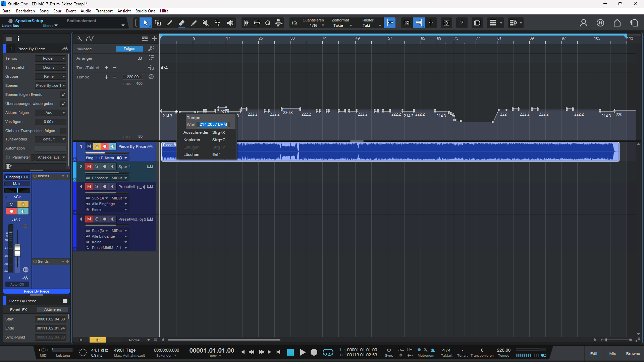Open the Tune-Modus default dropdown
This screenshot has height=362, width=644.
click(x=51, y=139)
